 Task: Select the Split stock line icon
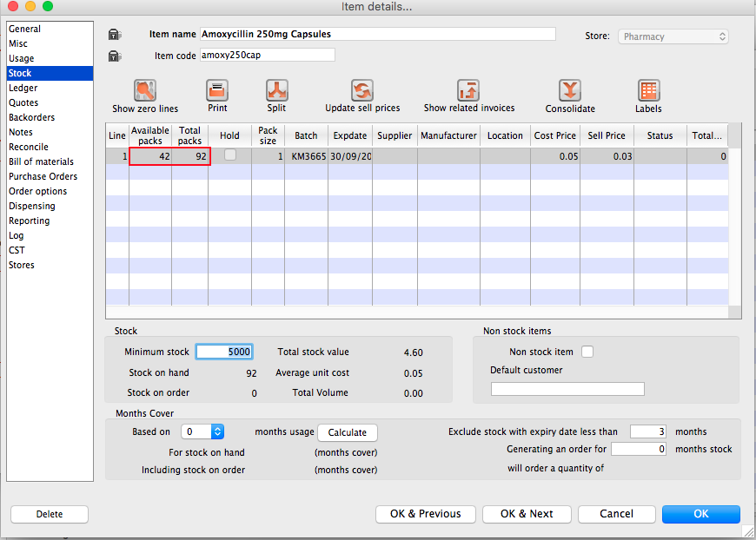(276, 90)
